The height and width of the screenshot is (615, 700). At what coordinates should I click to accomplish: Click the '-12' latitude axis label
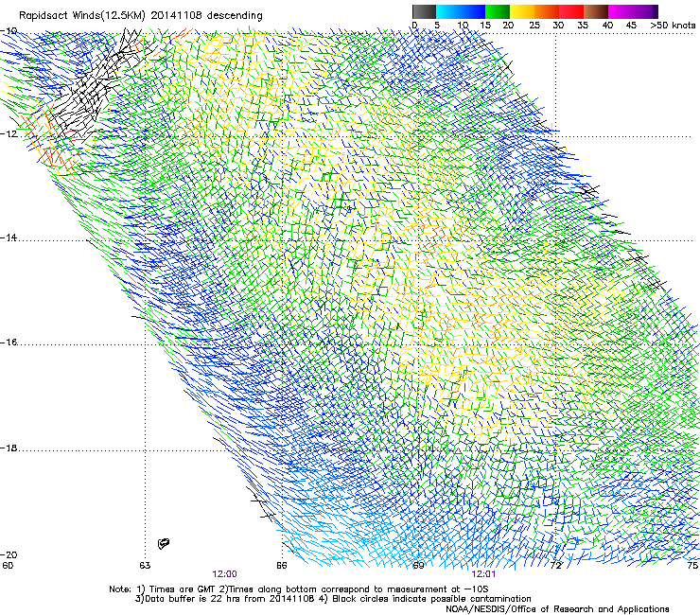9,133
